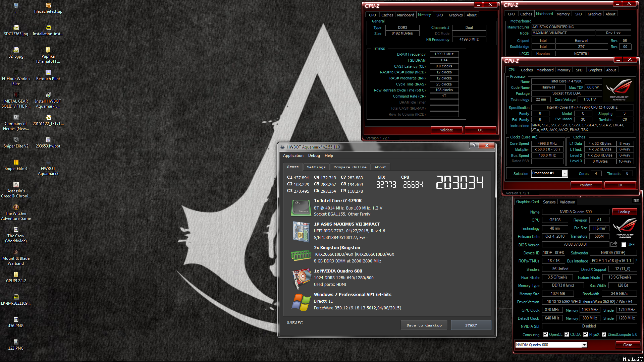Select METAL GEAR SOLID V shortcut

click(x=16, y=100)
